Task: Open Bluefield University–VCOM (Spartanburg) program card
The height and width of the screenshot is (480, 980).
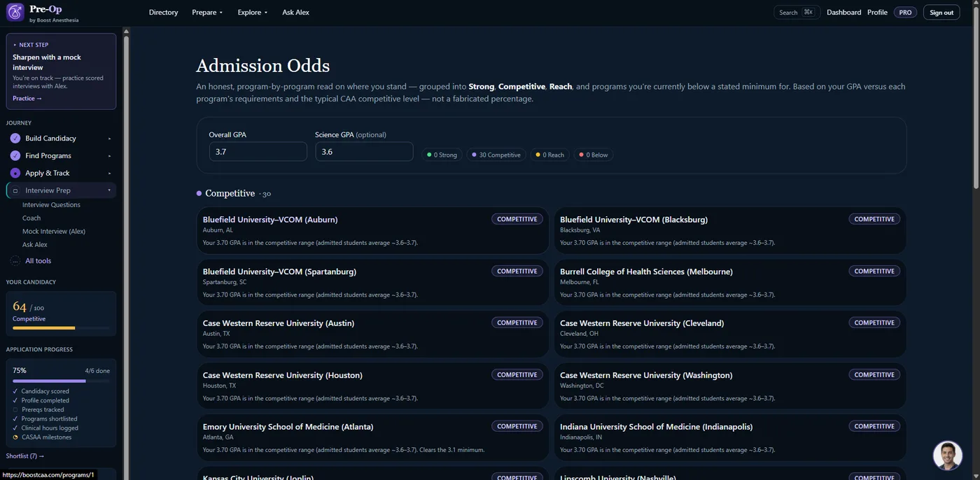Action: [372, 283]
